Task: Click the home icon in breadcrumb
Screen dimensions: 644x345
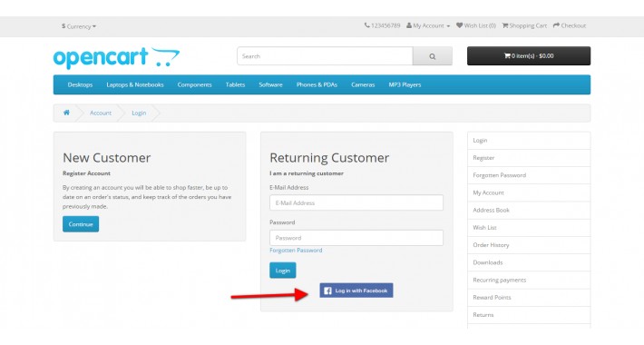Action: [66, 113]
